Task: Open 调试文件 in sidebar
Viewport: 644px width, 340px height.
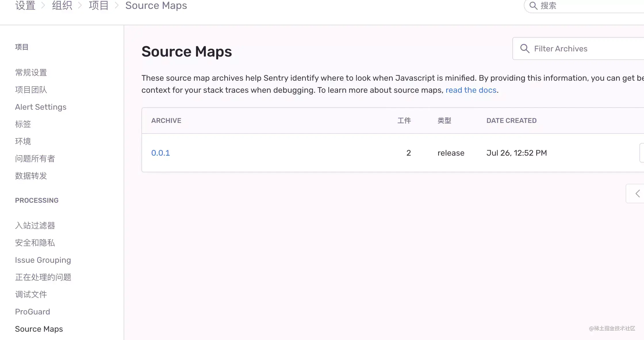Action: click(31, 294)
